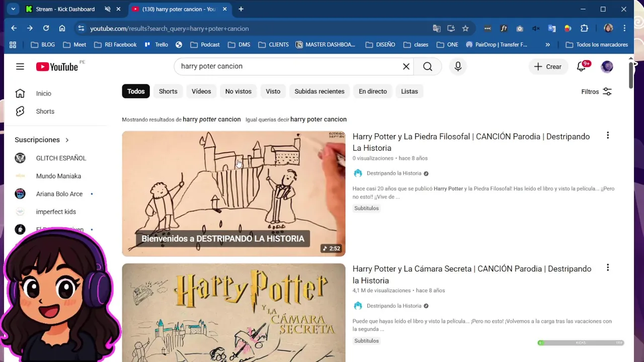Clear the search box with the X
The width and height of the screenshot is (644, 362).
pos(406,66)
